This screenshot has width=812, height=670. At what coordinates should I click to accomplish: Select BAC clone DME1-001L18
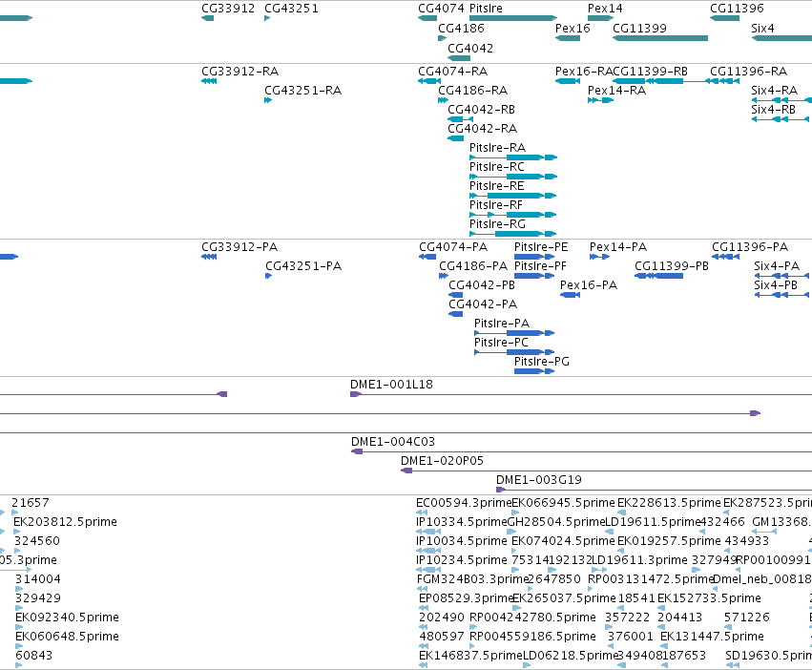point(581,394)
